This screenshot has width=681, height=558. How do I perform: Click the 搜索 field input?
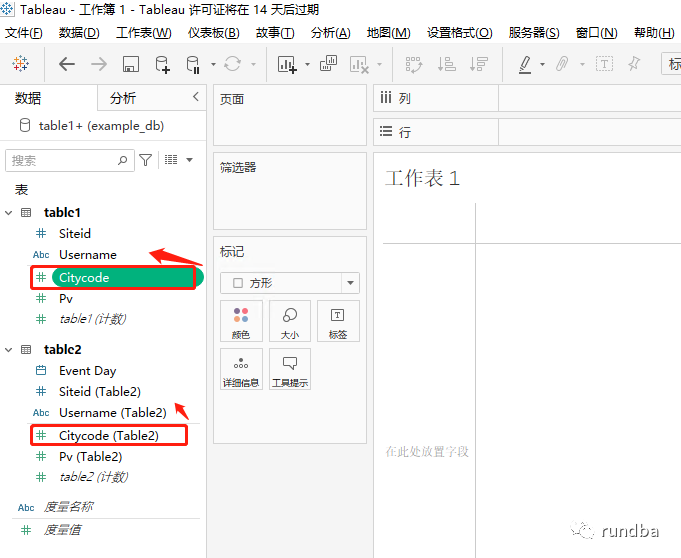point(69,161)
